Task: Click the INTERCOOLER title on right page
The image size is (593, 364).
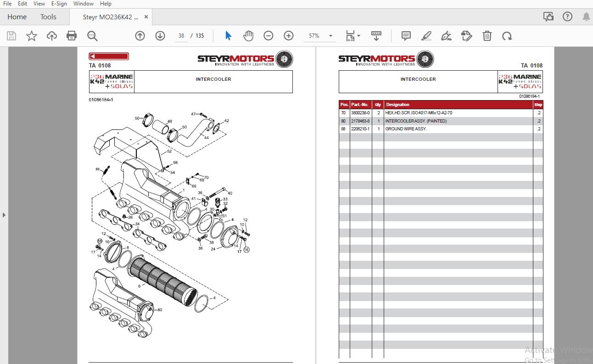Action: click(x=418, y=79)
